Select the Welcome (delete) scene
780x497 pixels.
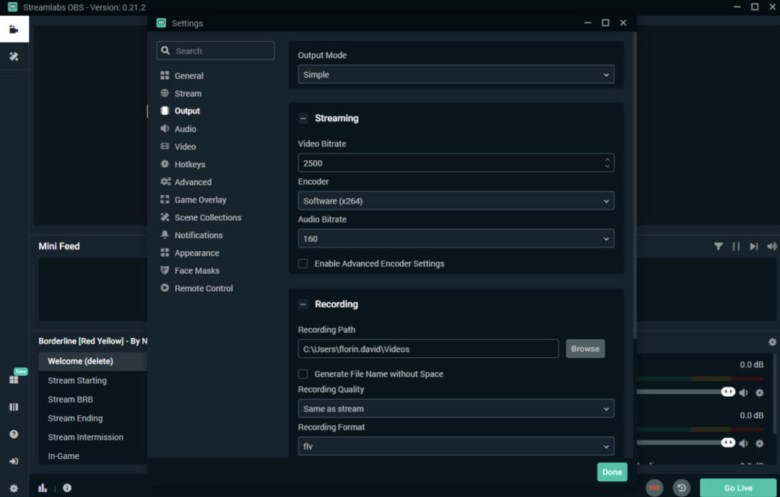pos(93,361)
